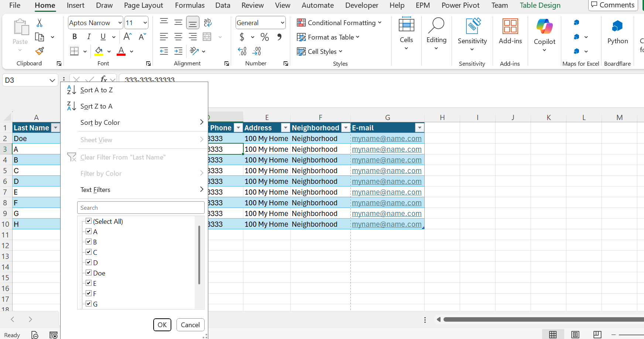
Task: Open the Neighborhood column filter
Action: tap(346, 127)
